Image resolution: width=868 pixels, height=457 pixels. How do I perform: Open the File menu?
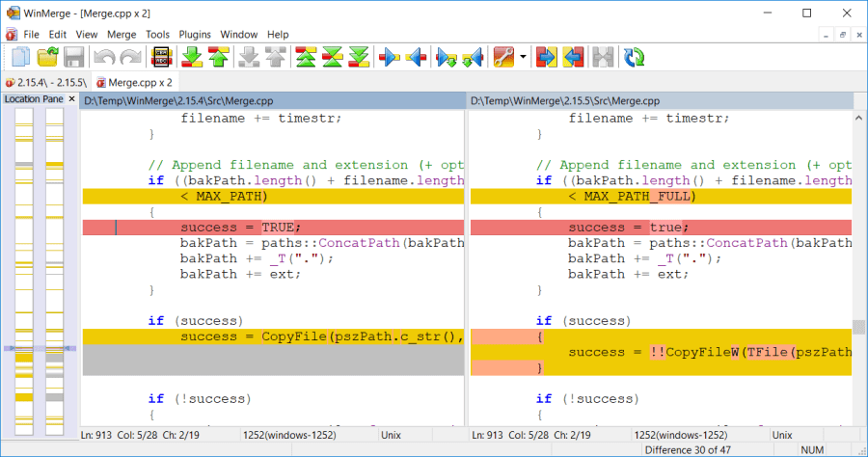pos(31,35)
